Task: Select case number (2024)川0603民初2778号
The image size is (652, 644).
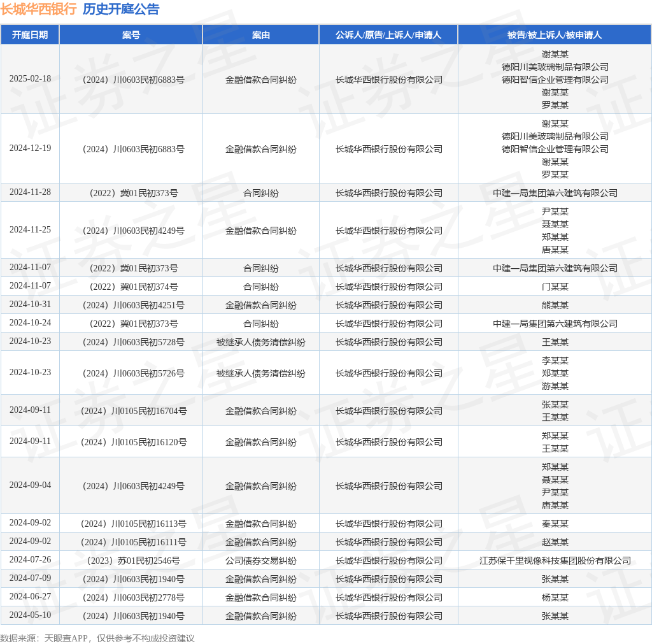Action: pos(134,597)
